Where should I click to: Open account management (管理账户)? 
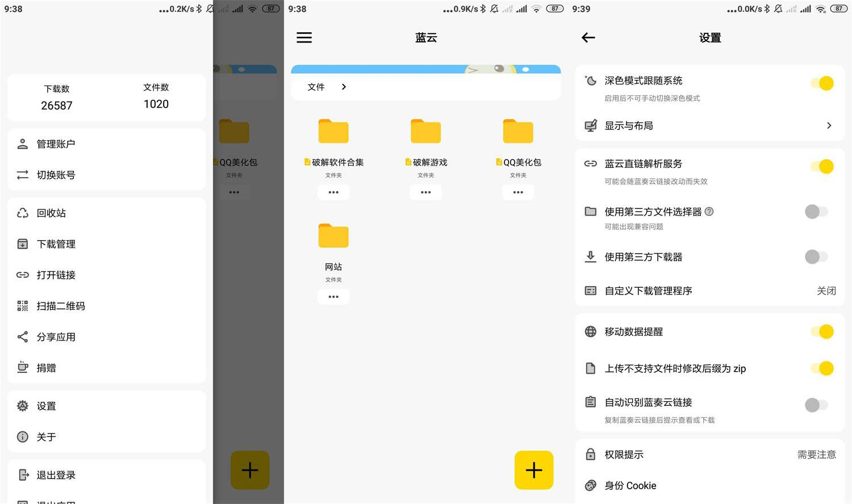point(56,144)
